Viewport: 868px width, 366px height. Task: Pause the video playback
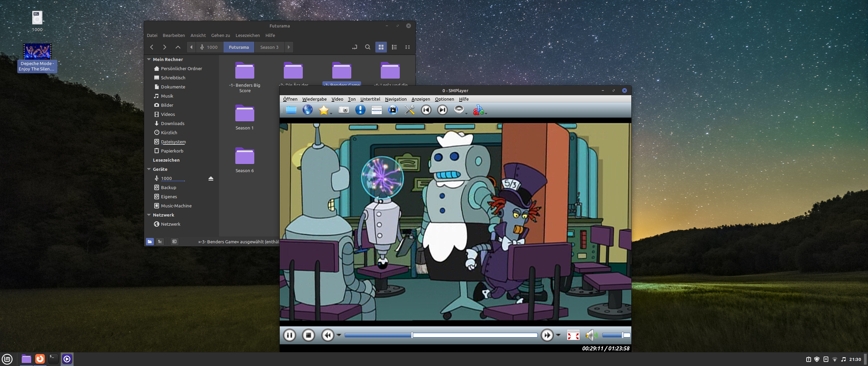289,335
